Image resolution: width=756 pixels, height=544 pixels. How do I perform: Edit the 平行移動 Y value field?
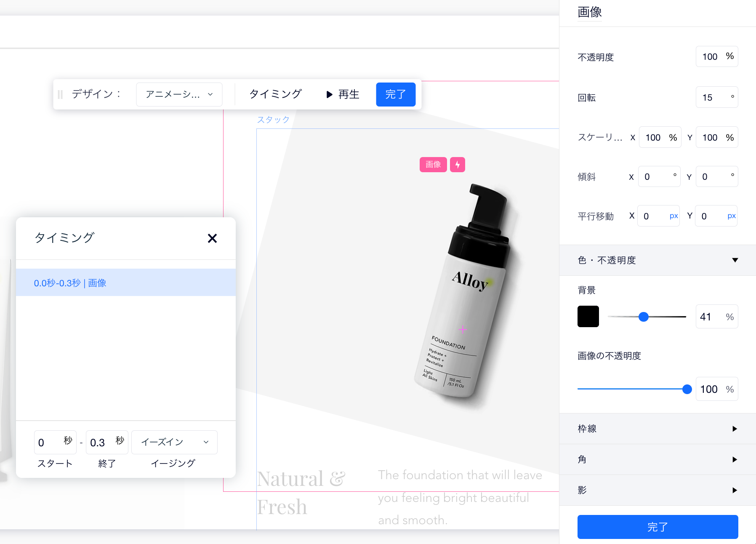(716, 216)
